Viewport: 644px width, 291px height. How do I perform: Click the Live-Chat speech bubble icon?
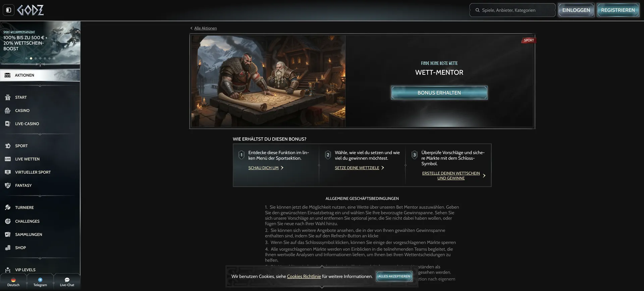pyautogui.click(x=67, y=280)
